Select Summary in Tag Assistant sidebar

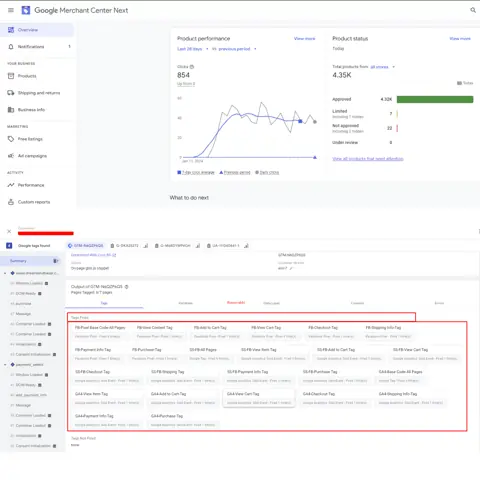click(x=31, y=261)
